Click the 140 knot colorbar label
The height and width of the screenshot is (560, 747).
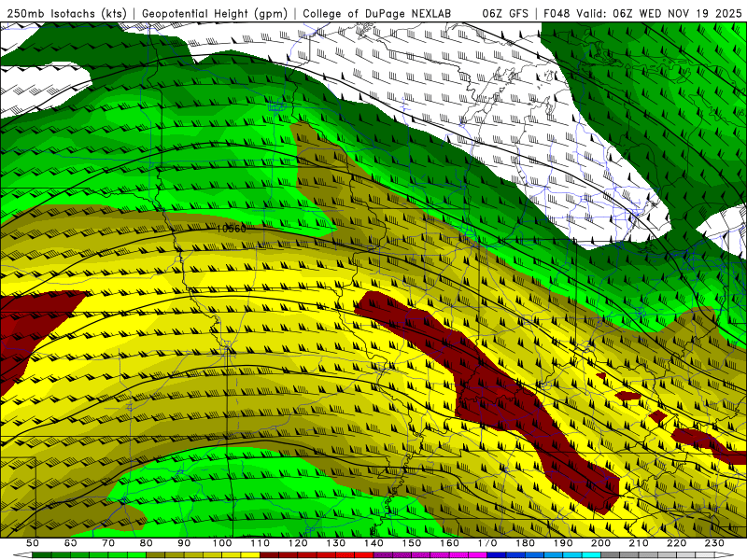(x=373, y=543)
